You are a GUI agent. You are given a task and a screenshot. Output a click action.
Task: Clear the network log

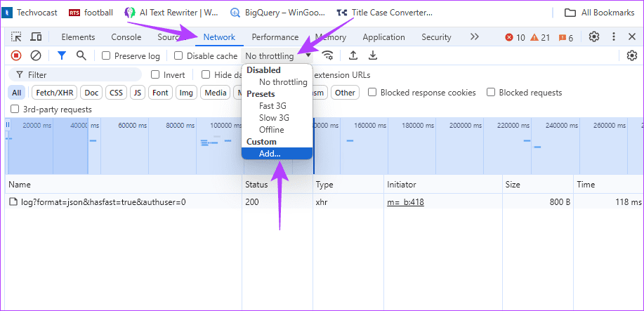click(x=35, y=55)
